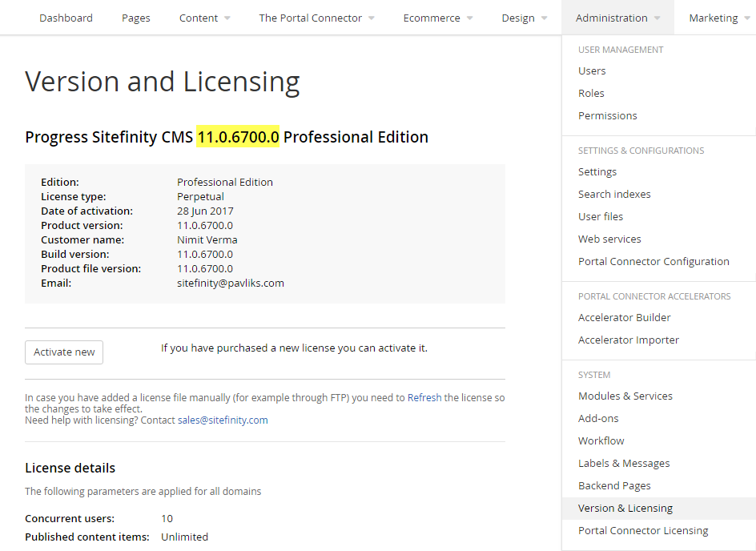Click the SYSTEM section header
Viewport: 756px width, 551px height.
pos(594,375)
